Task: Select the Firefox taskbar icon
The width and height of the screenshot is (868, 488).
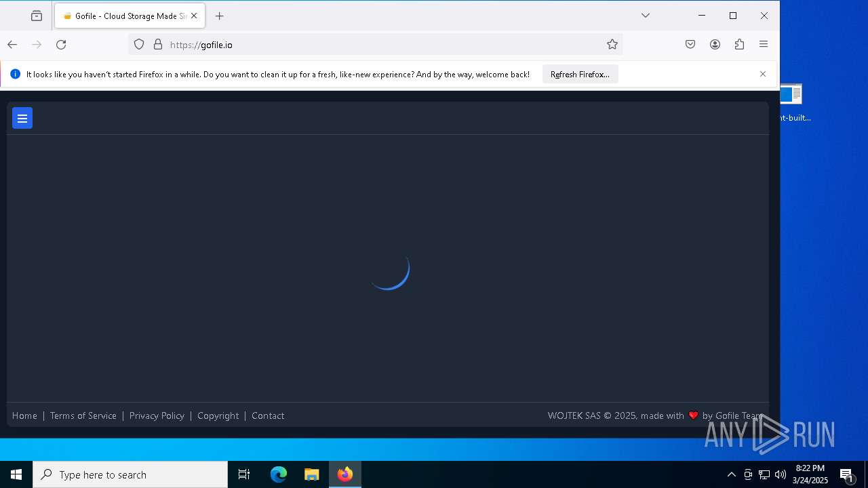Action: 345,474
